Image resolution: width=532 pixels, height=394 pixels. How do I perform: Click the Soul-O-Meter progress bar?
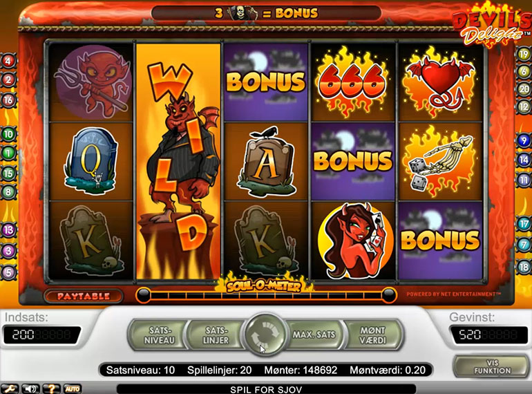click(x=266, y=295)
